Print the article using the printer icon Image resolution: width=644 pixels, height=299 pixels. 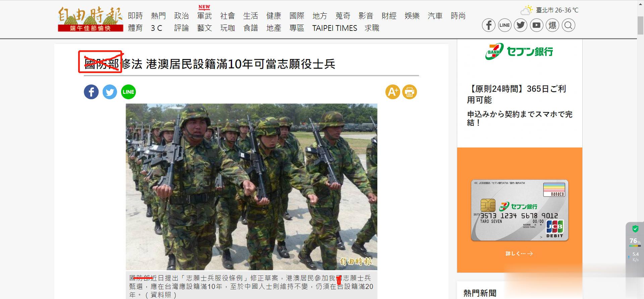410,92
